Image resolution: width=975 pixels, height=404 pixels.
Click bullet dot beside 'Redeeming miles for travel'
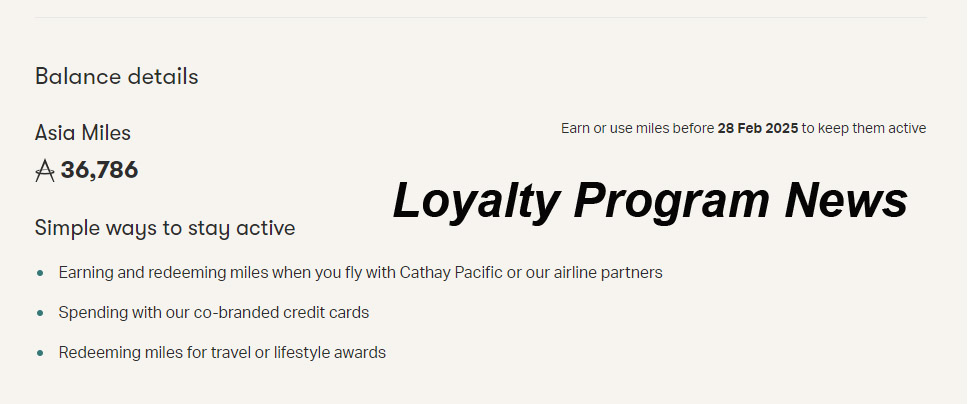click(x=40, y=353)
